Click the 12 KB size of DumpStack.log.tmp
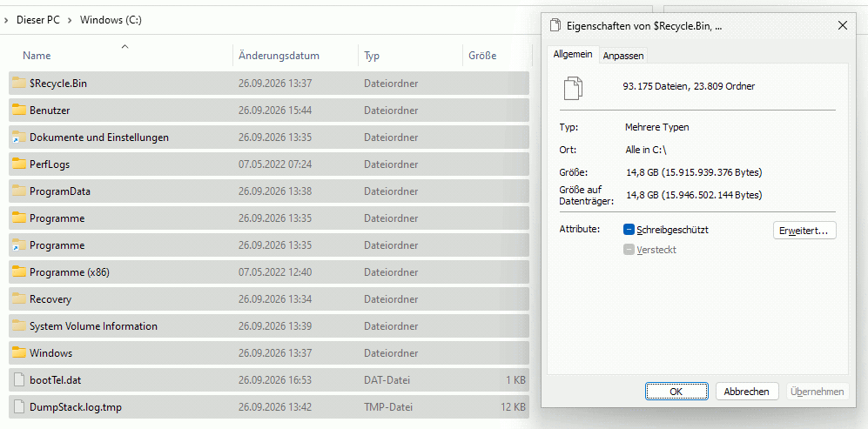This screenshot has height=429, width=868. [x=513, y=407]
